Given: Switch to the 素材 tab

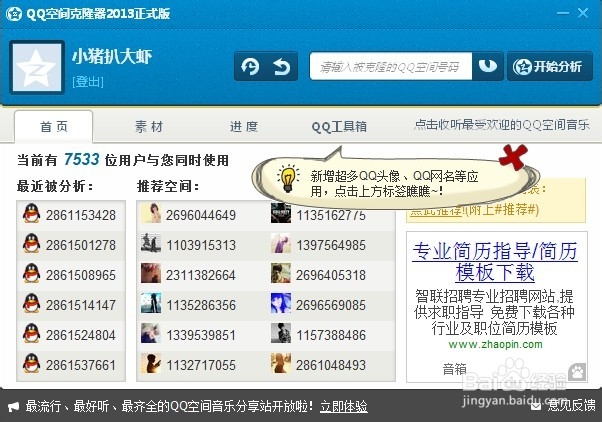Looking at the screenshot, I should click(149, 126).
